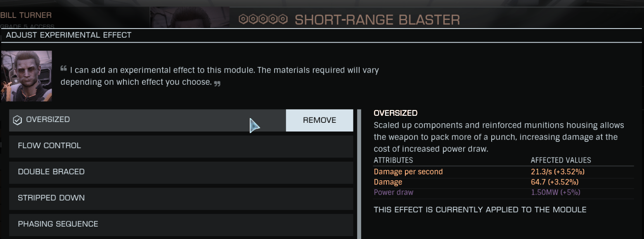This screenshot has width=644, height=239.
Task: Click the BILL TURNER engineer name
Action: click(26, 15)
